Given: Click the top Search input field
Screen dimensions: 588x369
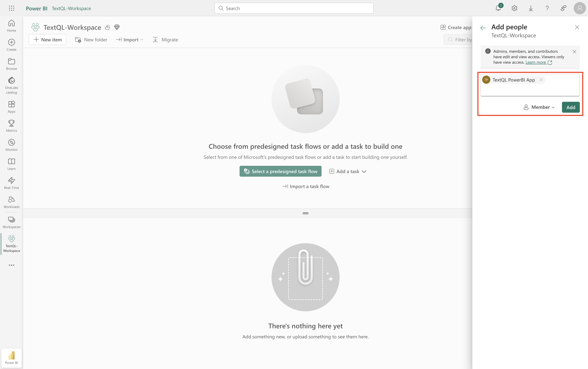Looking at the screenshot, I should [x=294, y=8].
